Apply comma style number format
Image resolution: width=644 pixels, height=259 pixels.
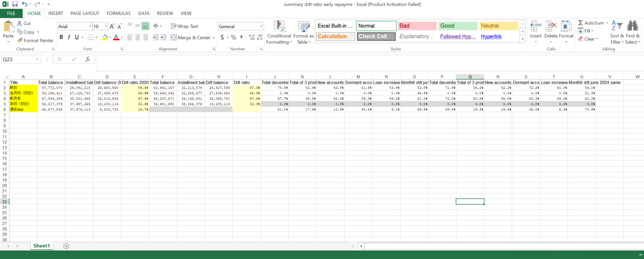pyautogui.click(x=241, y=37)
